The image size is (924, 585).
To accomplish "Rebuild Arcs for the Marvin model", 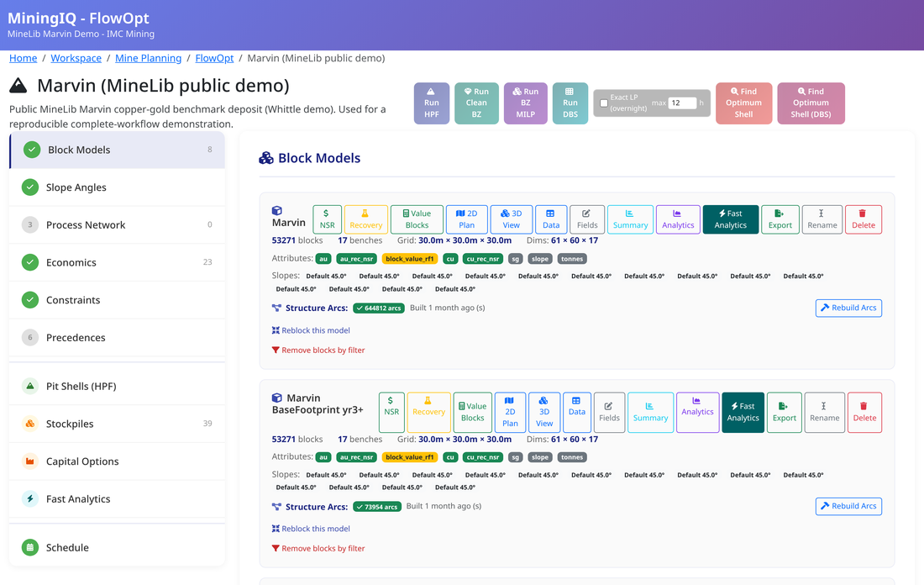I will 848,308.
